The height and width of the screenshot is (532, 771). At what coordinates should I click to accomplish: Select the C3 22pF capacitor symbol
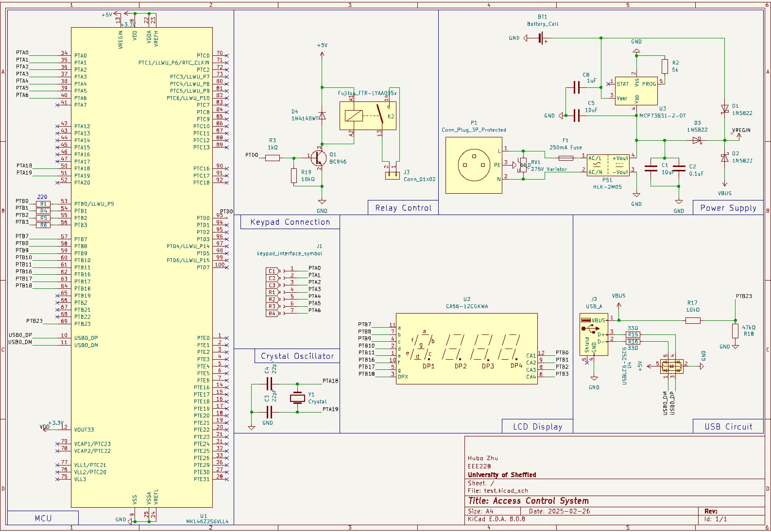[269, 412]
